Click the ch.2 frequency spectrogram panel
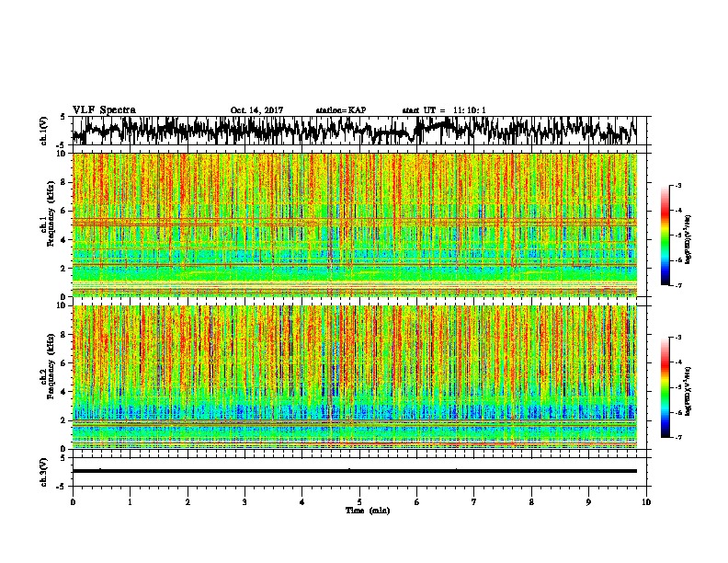 pyautogui.click(x=354, y=377)
